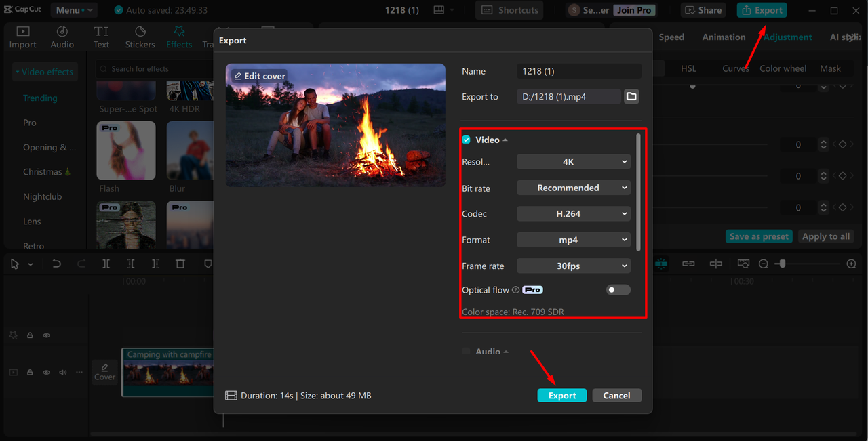Open the Frame rate 30fps dropdown

[574, 266]
